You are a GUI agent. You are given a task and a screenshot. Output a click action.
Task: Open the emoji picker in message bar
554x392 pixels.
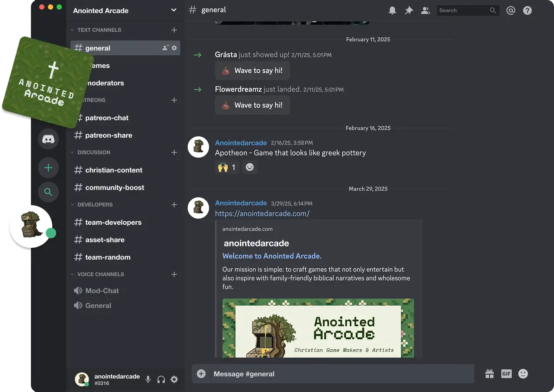(523, 374)
